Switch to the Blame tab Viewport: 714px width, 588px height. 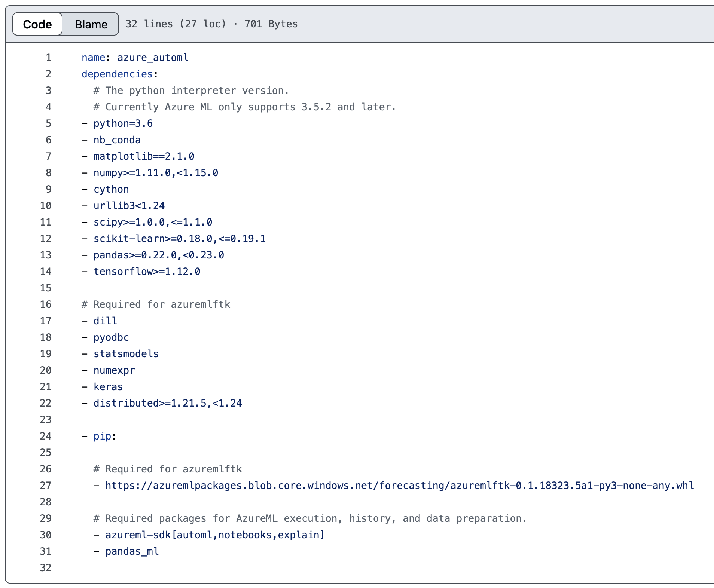tap(91, 24)
